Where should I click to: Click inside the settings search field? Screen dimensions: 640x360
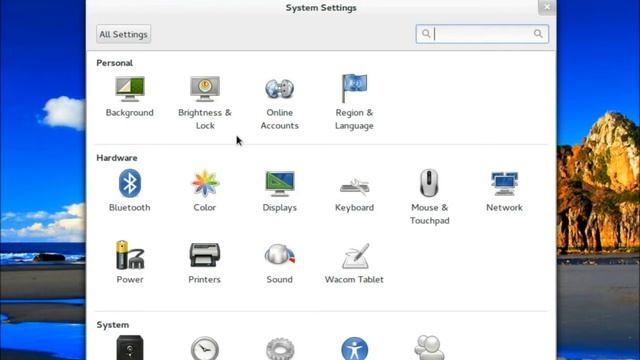482,34
